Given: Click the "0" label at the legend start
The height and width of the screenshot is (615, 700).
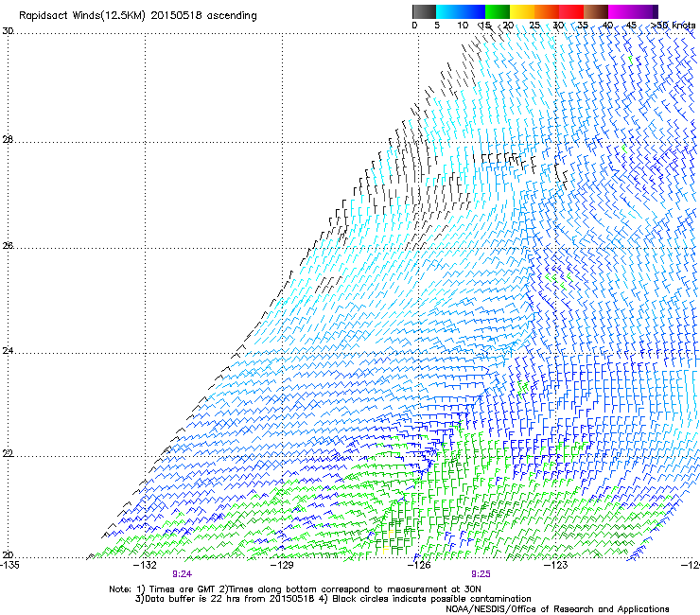Looking at the screenshot, I should pos(414,25).
